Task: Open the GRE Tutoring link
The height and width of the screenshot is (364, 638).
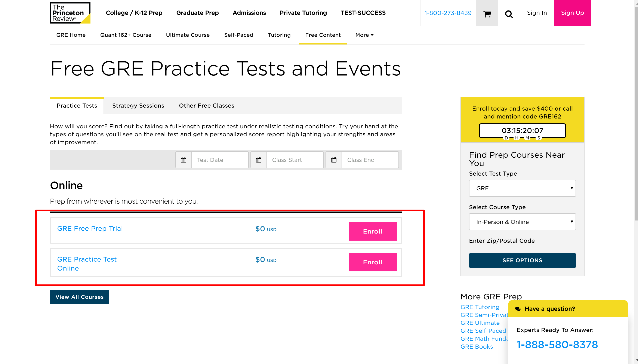Action: click(x=480, y=307)
